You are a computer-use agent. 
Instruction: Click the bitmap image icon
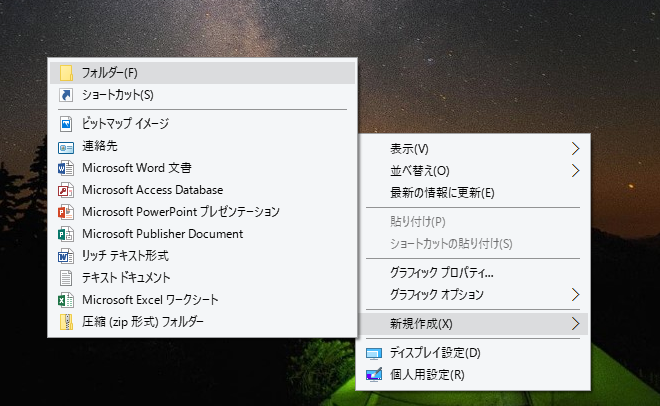tap(66, 124)
